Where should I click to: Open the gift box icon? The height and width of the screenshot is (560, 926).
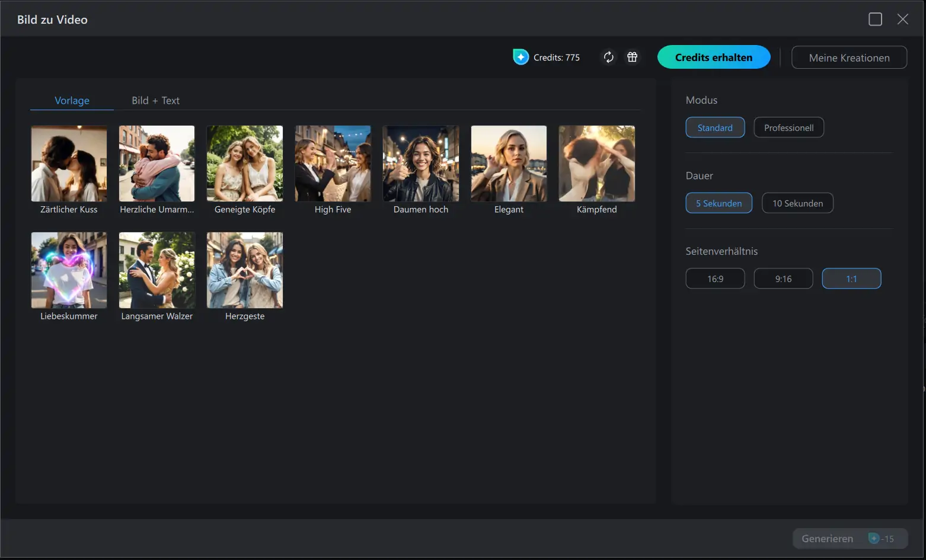[x=633, y=57]
